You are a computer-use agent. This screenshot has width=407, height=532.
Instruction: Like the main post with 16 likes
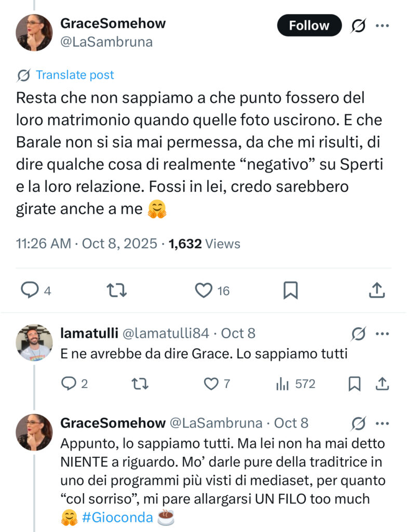203,290
